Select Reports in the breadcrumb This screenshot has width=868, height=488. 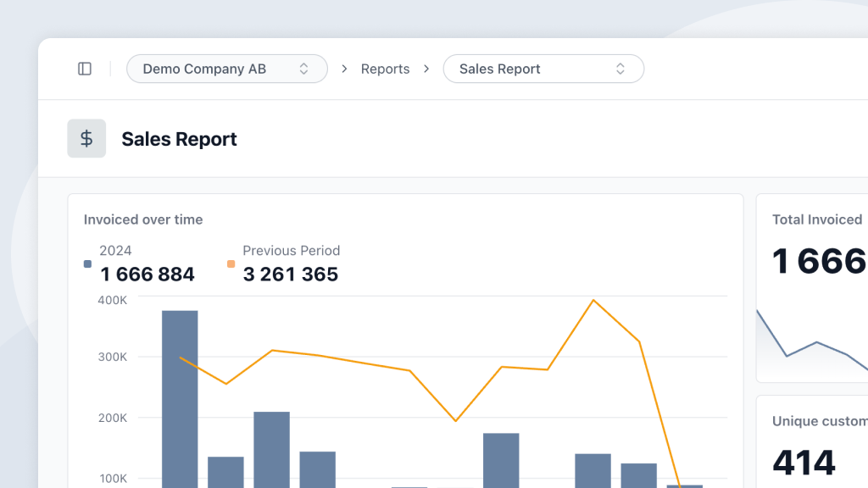click(x=385, y=69)
